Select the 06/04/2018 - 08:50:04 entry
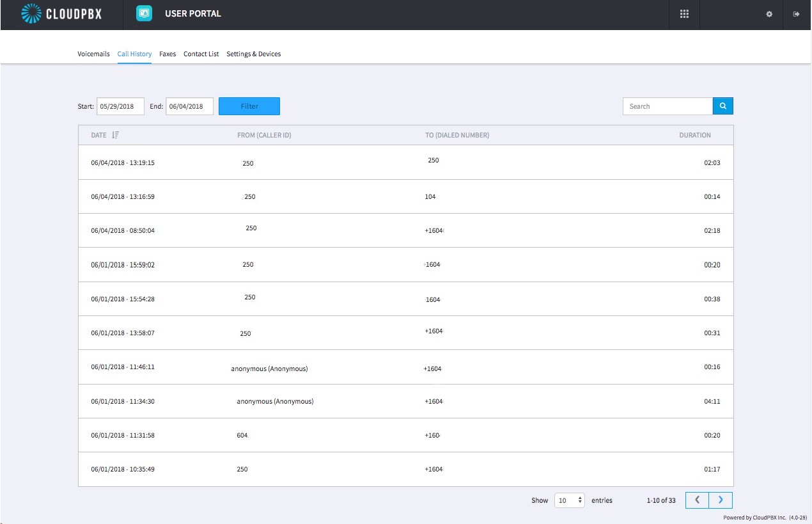This screenshot has width=812, height=524. [x=405, y=230]
